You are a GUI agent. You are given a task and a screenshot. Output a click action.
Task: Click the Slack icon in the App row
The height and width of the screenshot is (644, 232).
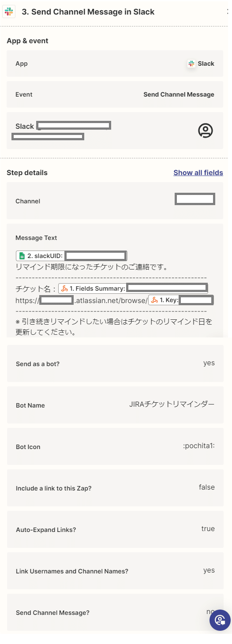tap(191, 64)
